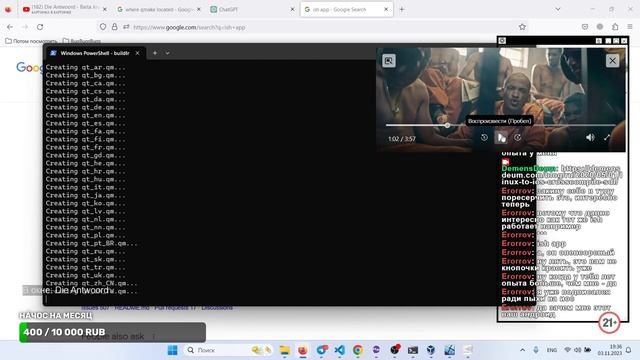Close the picture-in-picture video overlay

click(612, 61)
